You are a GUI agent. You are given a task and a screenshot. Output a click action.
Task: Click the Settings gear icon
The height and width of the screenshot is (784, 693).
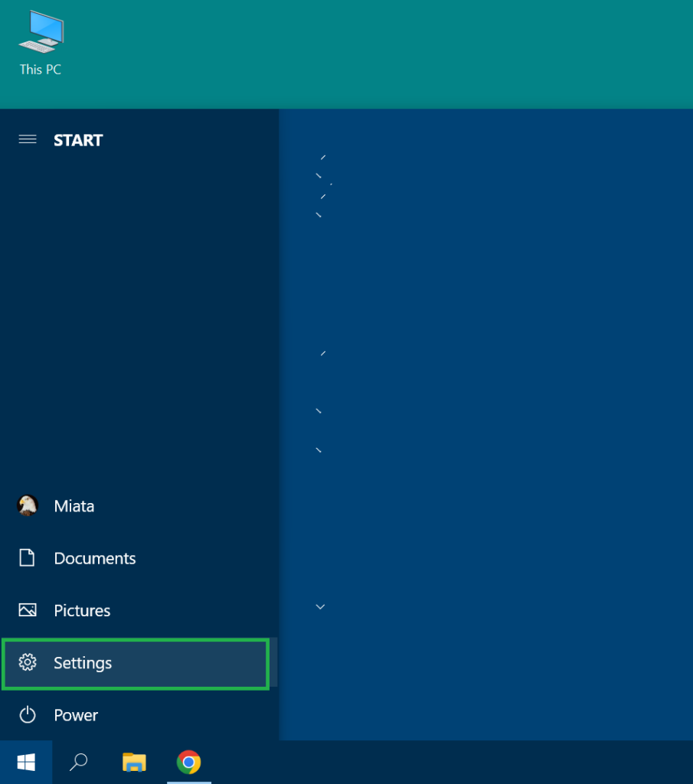pyautogui.click(x=28, y=663)
